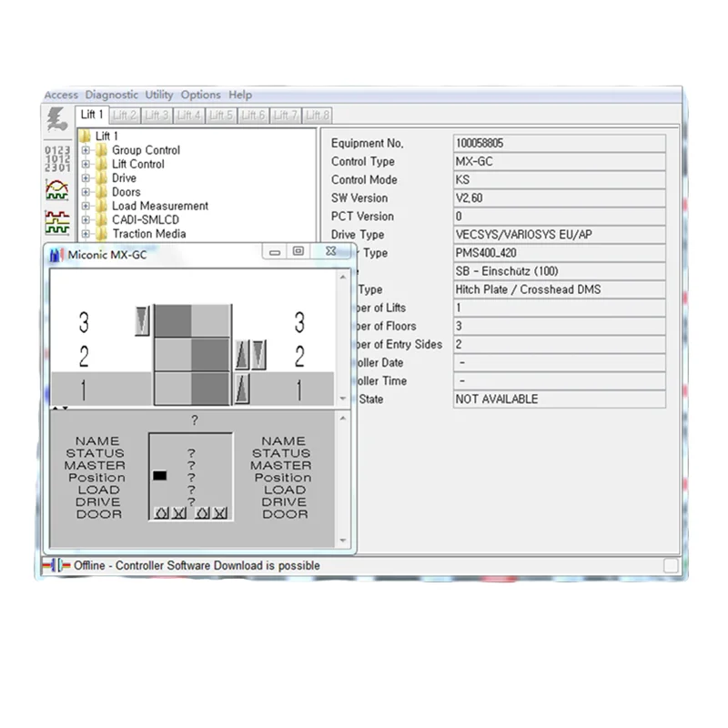Click car status panel scrollbar up arrow
Viewport: 728px width, 728px height.
point(343,419)
